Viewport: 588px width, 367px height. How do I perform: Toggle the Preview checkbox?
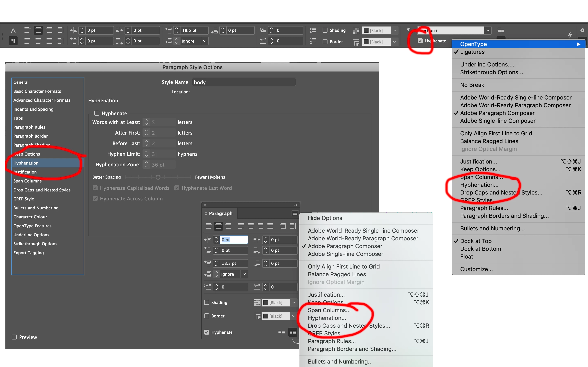(14, 337)
